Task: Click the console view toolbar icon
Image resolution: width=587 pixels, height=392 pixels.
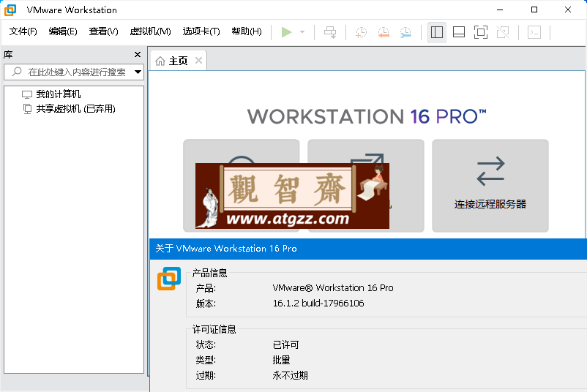Action: (x=534, y=32)
